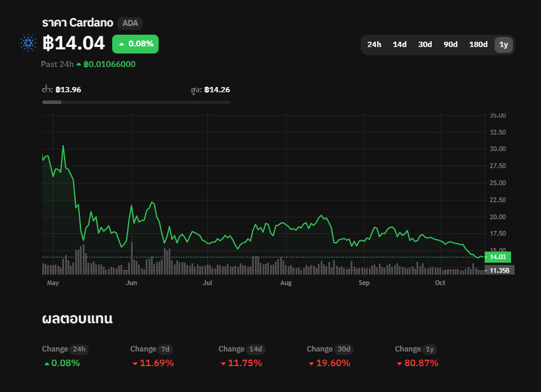Click the 20.00 price axis label
541x392 pixels.
[x=498, y=217]
